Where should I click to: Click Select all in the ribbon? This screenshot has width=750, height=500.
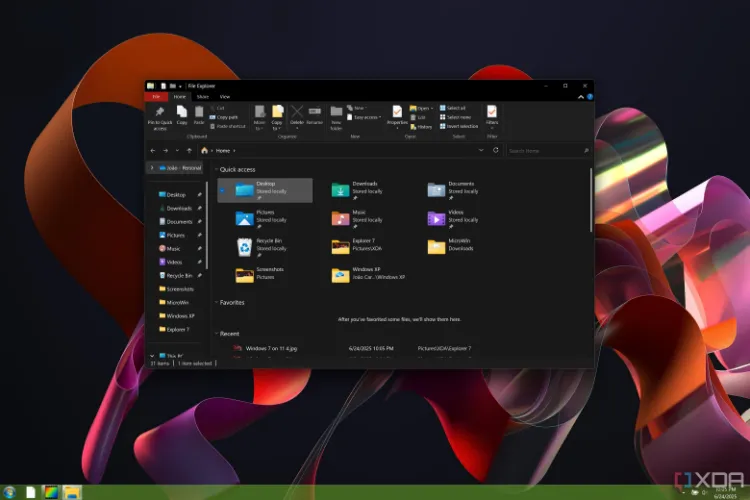click(x=455, y=107)
